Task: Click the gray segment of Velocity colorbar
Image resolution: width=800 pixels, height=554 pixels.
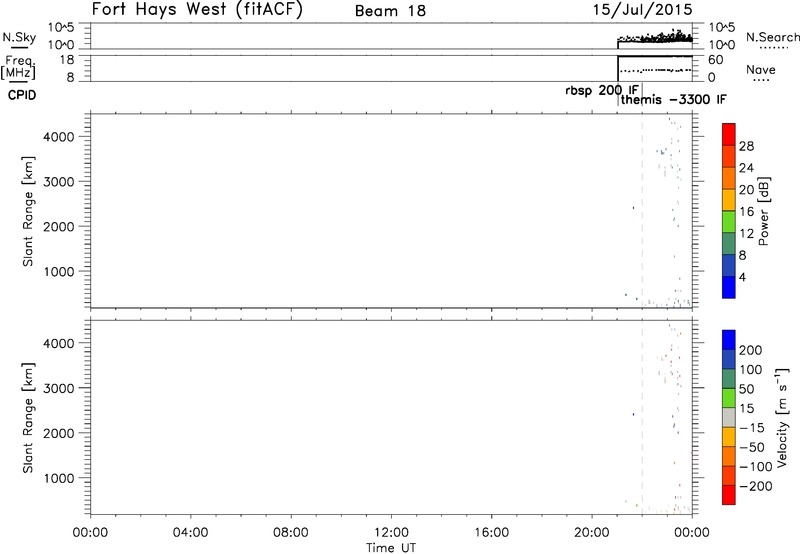Action: (x=729, y=417)
